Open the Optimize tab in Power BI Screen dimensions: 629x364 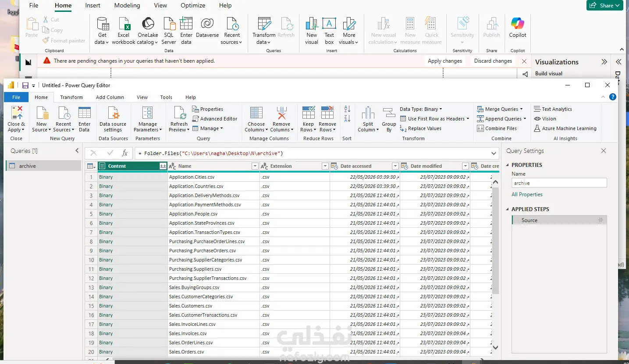click(193, 6)
